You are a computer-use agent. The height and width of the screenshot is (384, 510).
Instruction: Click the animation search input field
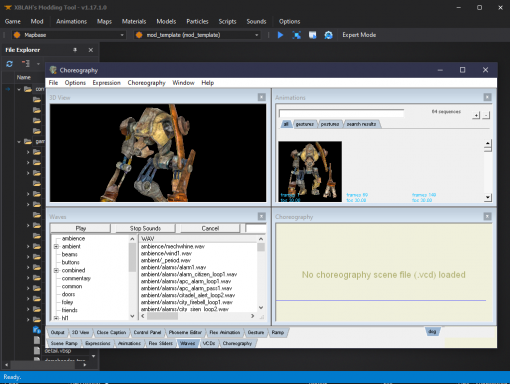point(341,113)
